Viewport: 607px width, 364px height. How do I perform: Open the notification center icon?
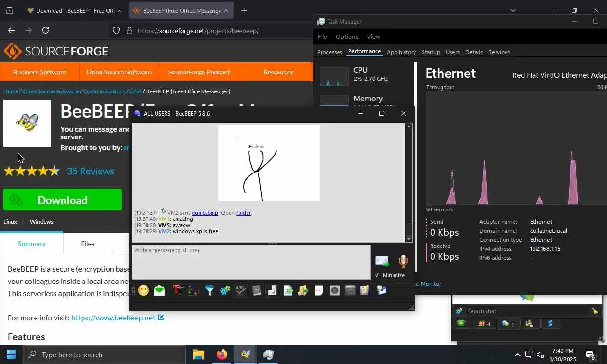tap(590, 355)
